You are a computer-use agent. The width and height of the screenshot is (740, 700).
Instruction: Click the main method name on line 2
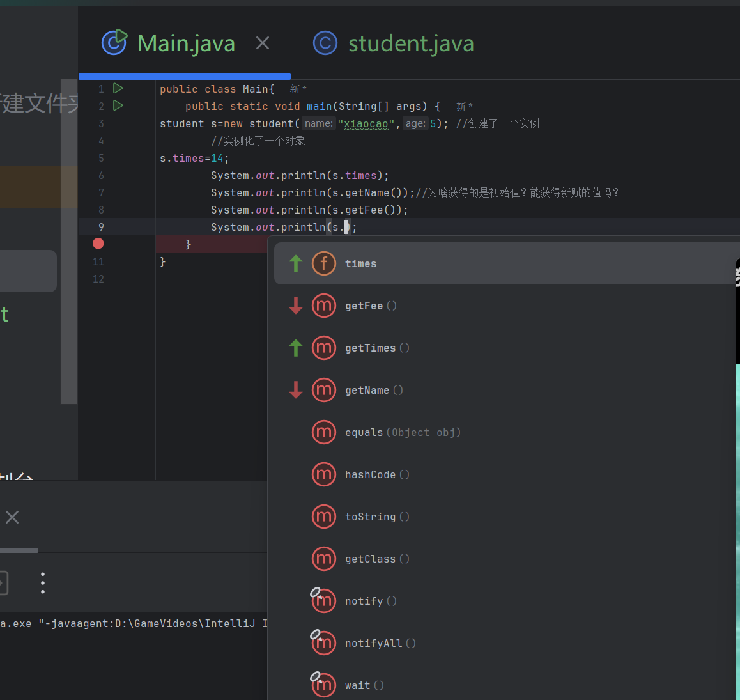coord(319,107)
